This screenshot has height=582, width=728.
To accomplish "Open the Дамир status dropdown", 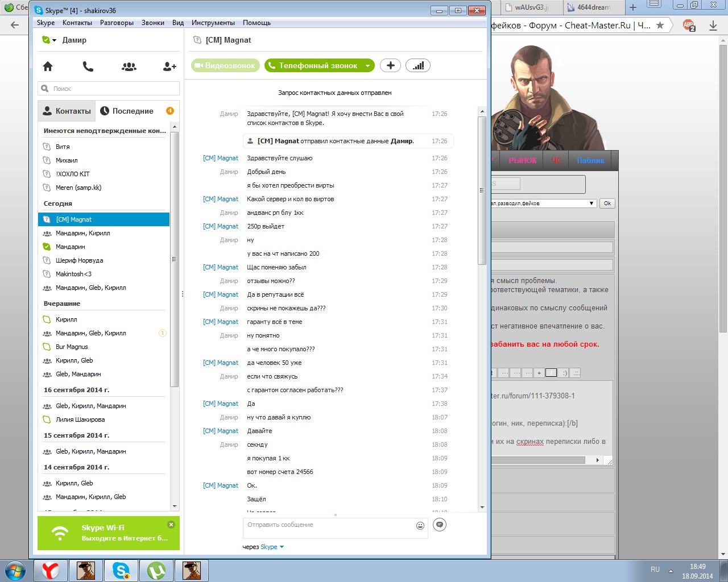I will click(54, 40).
